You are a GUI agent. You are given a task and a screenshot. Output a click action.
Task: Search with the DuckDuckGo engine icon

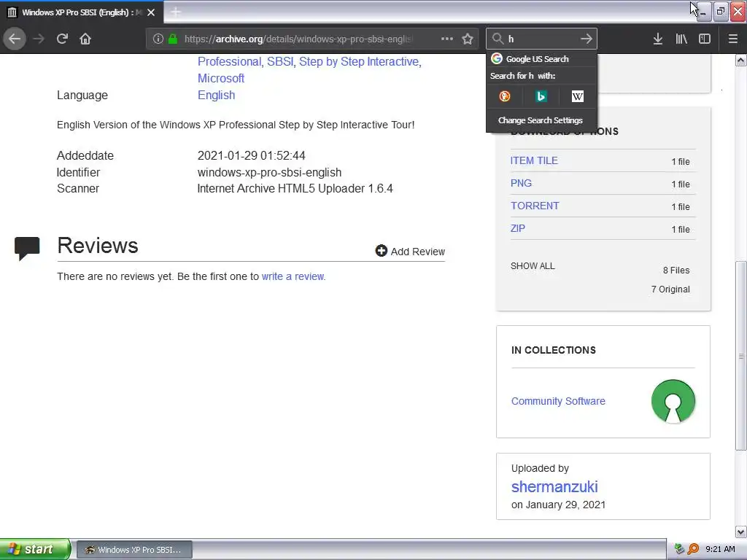(505, 97)
